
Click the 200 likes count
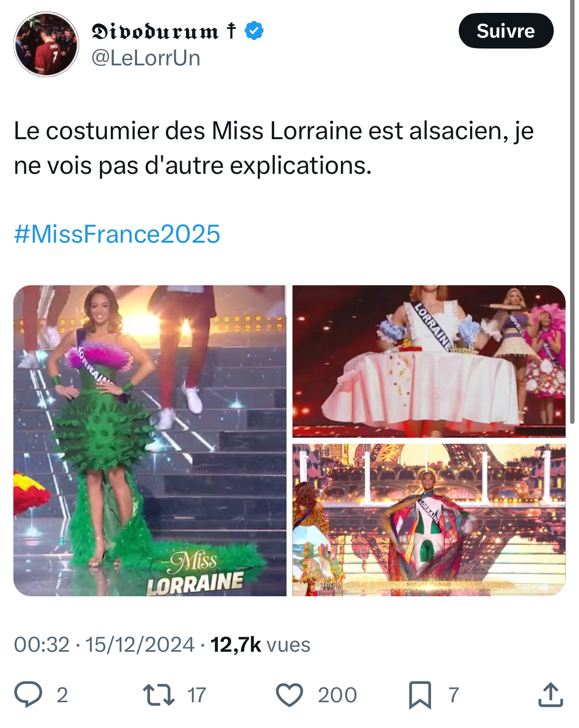click(337, 695)
